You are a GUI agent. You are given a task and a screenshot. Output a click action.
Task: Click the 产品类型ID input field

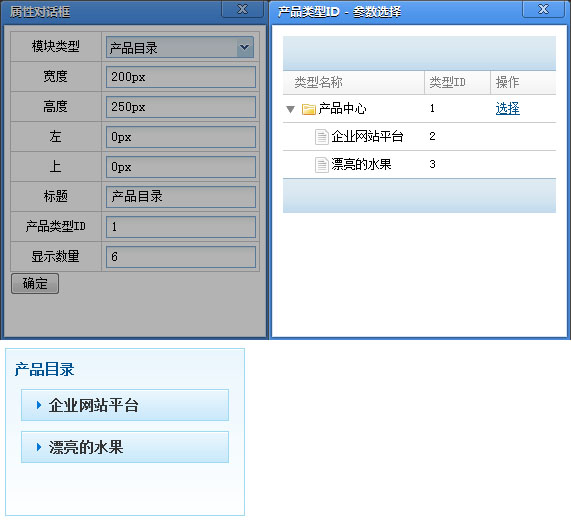pyautogui.click(x=181, y=226)
